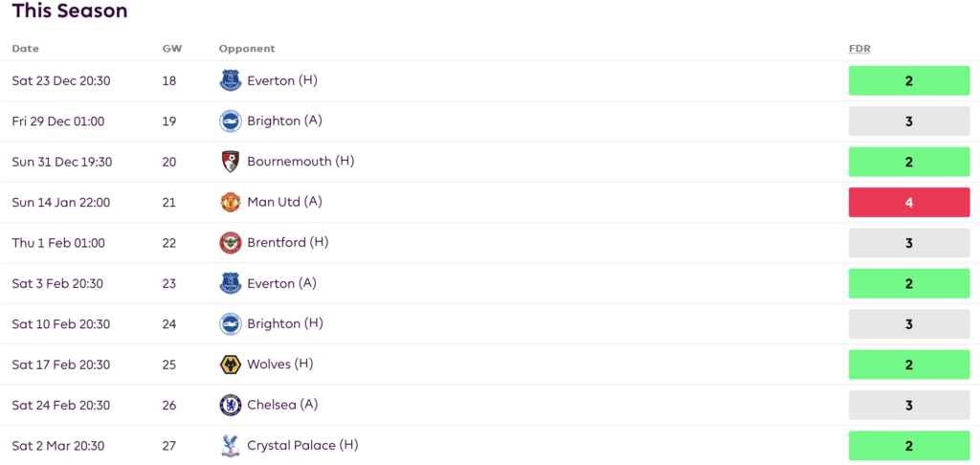Click the Brentford club crest

pos(230,243)
